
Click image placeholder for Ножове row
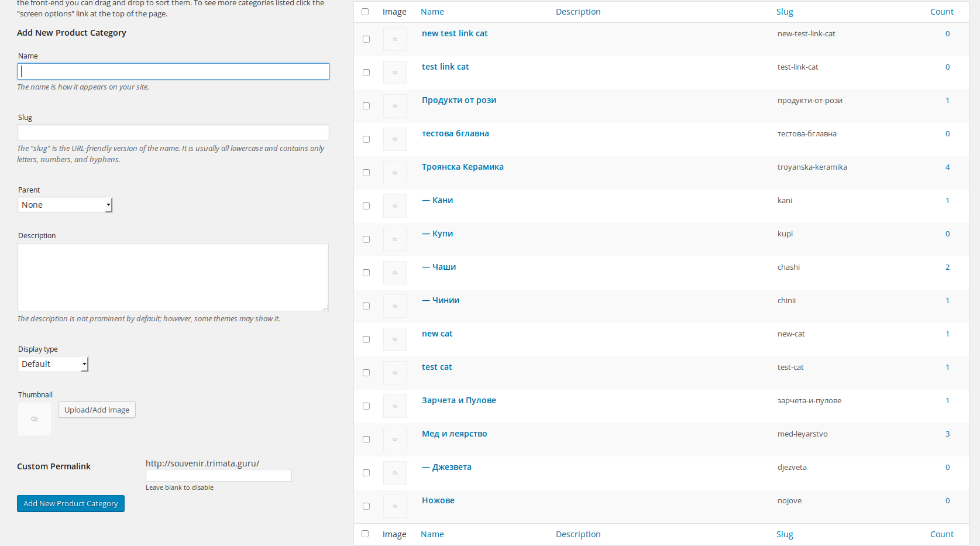click(395, 506)
